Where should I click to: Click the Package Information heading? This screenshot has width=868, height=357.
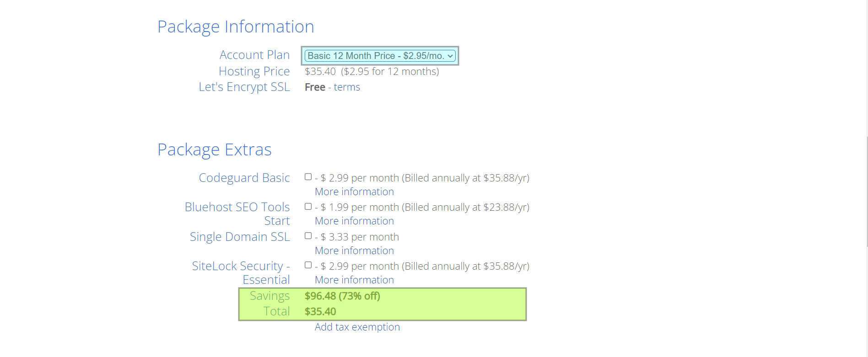click(x=236, y=27)
